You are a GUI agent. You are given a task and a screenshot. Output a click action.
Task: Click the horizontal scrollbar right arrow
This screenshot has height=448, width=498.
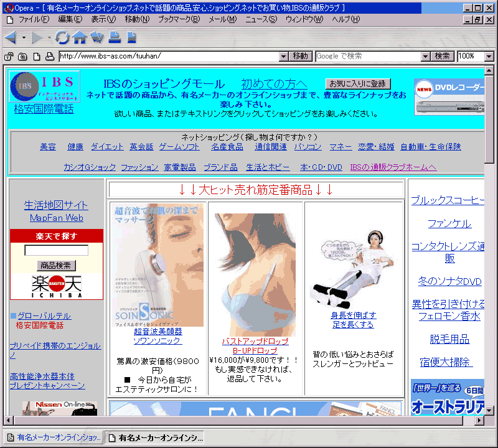click(479, 421)
